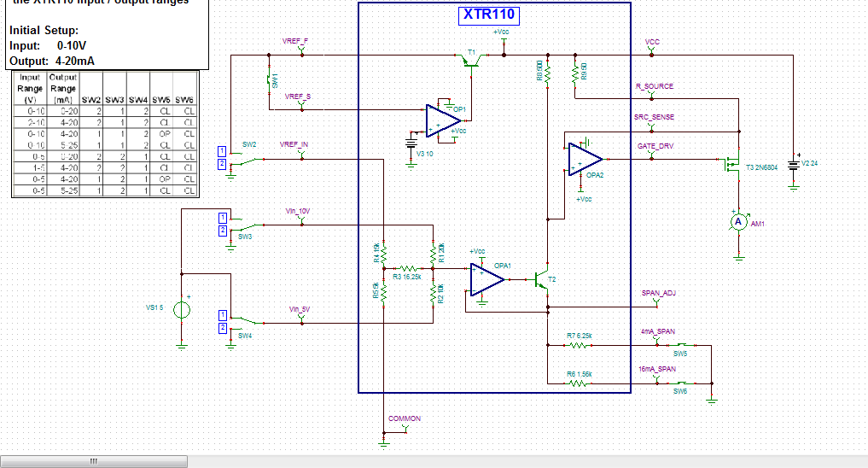This screenshot has width=868, height=468.
Task: Click the XTR110 title label
Action: pyautogui.click(x=489, y=15)
